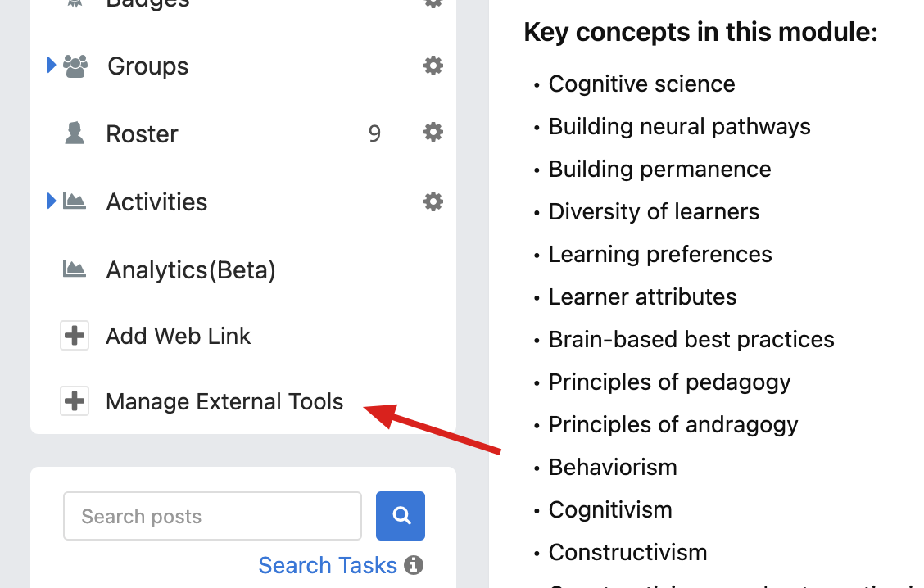Click the plus icon beside Manage External Tools
924x588 pixels.
pyautogui.click(x=75, y=401)
